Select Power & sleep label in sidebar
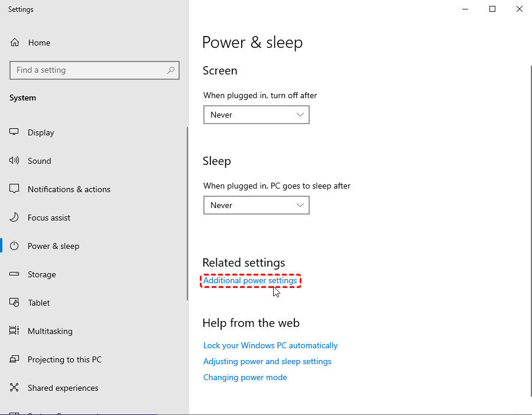Viewport: 532px width, 415px height. click(x=53, y=246)
